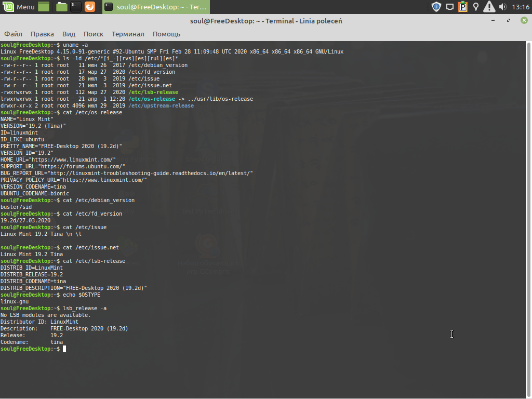
Task: Click the 'Distributor ID: LinuxMint' line
Action: [x=39, y=322]
